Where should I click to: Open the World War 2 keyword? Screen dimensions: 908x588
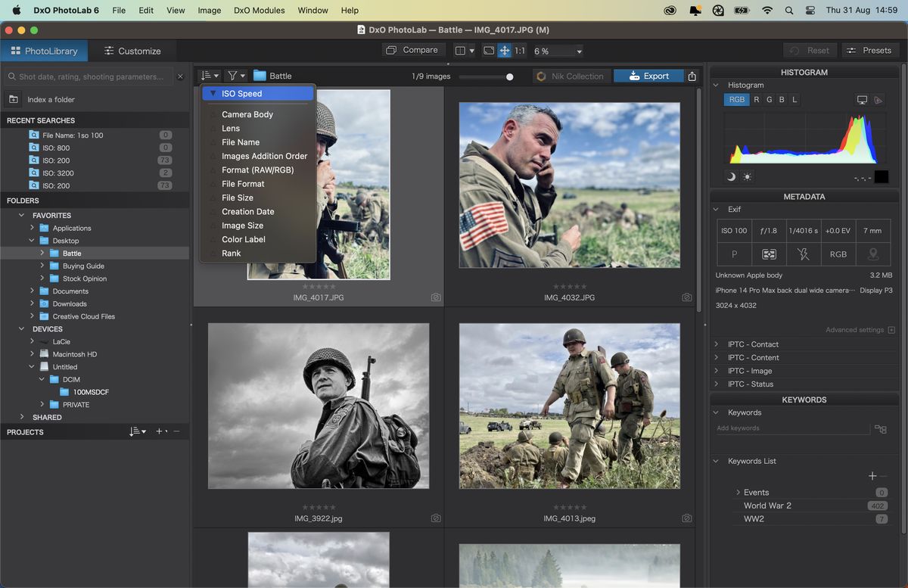coord(767,506)
